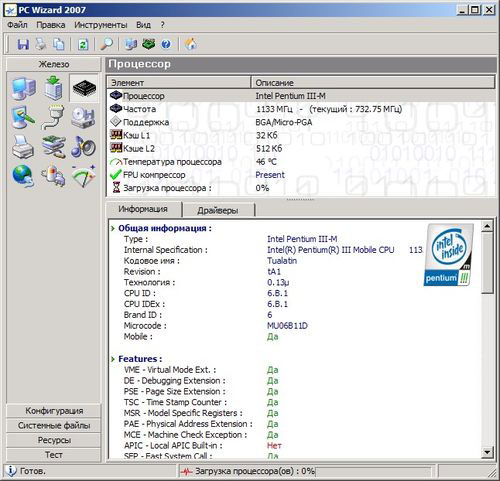Open the Mainboard icon with green arrow
500x481 pixels.
54,88
